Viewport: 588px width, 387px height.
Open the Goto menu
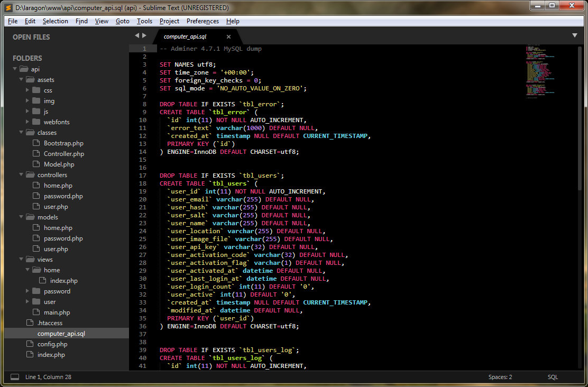[x=122, y=21]
